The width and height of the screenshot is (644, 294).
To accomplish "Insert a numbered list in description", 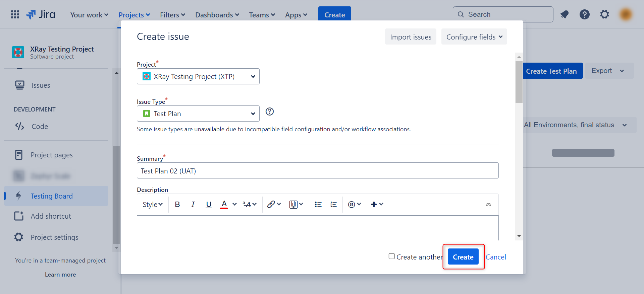I will point(333,204).
